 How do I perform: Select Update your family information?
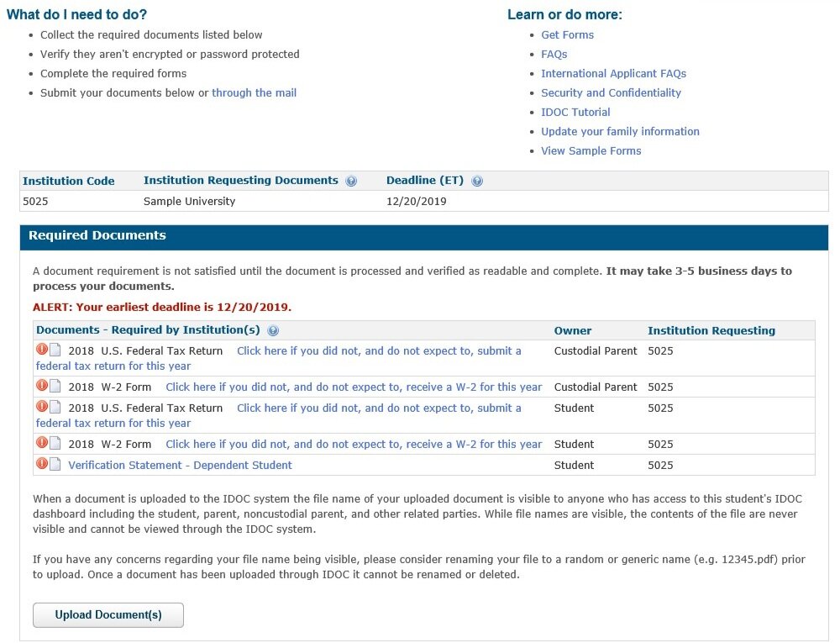coord(620,131)
